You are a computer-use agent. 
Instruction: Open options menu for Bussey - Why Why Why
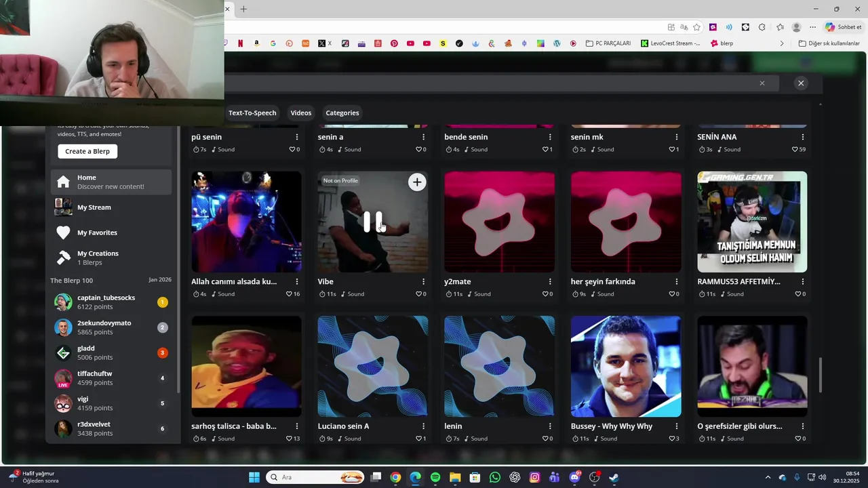click(676, 426)
